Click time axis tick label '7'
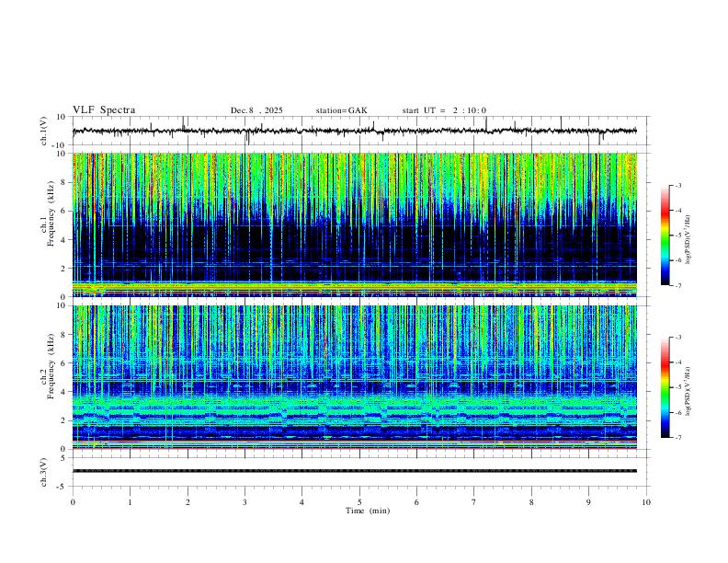Image resolution: width=728 pixels, height=563 pixels. pos(474,502)
